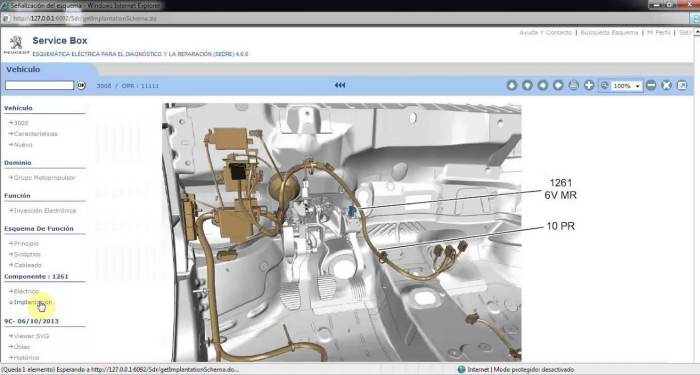Click the browser address bar URL
This screenshot has width=700, height=375.
point(85,19)
